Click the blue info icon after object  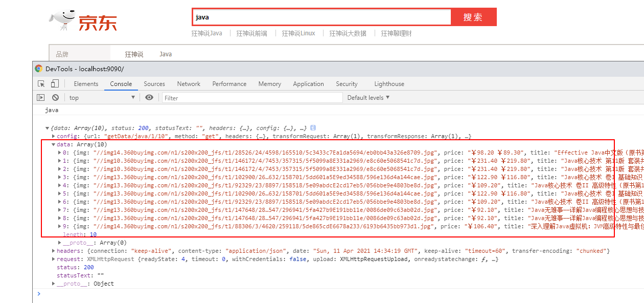point(313,128)
